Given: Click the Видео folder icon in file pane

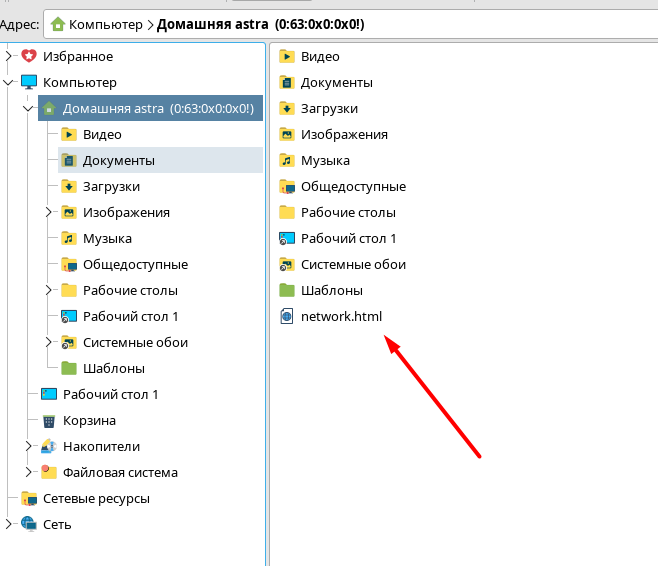Looking at the screenshot, I should (287, 56).
